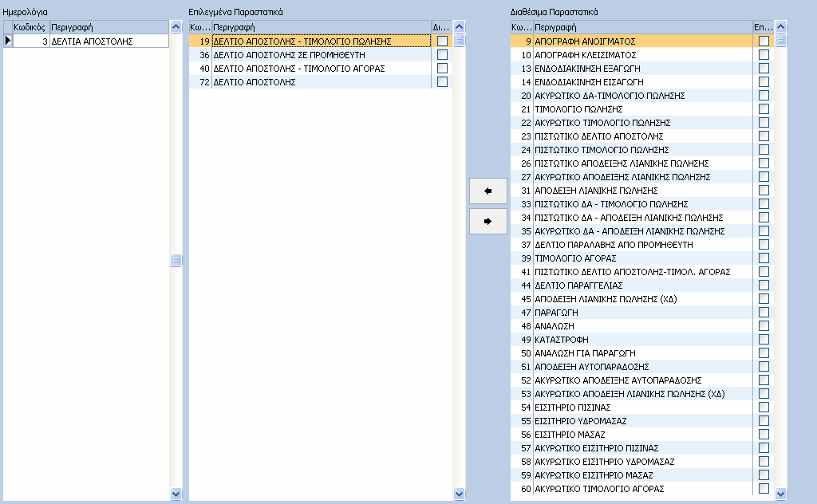817x504 pixels.
Task: Select ΑΚΥΡΩΤΙΚΟ ΑΠΟΔΕΙΞΗΣ ΛΙΑΝΙΚΗΣ ΠΩΛΗΣΗΣ row 27
Action: pos(642,176)
